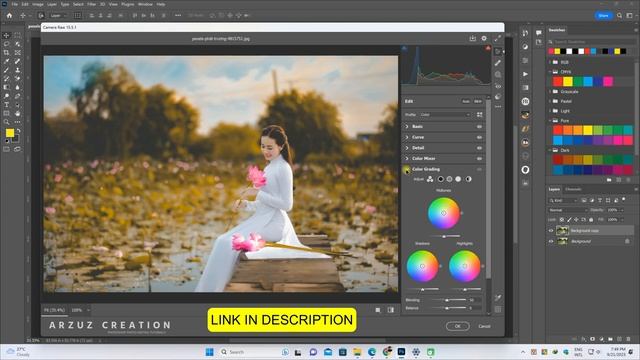Click the Play actions panel icon

pyautogui.click(x=525, y=74)
